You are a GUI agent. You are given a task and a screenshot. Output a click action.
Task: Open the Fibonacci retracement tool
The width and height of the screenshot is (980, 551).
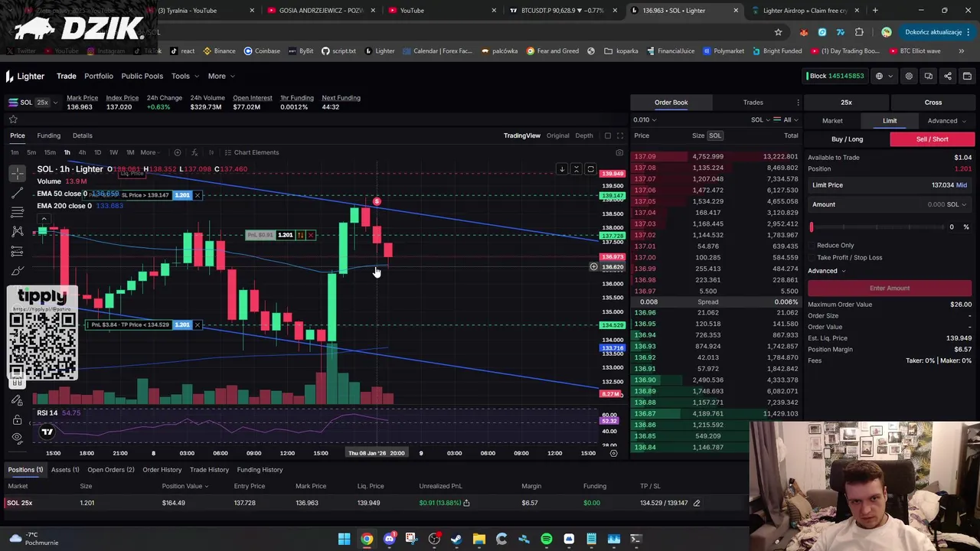pyautogui.click(x=17, y=212)
